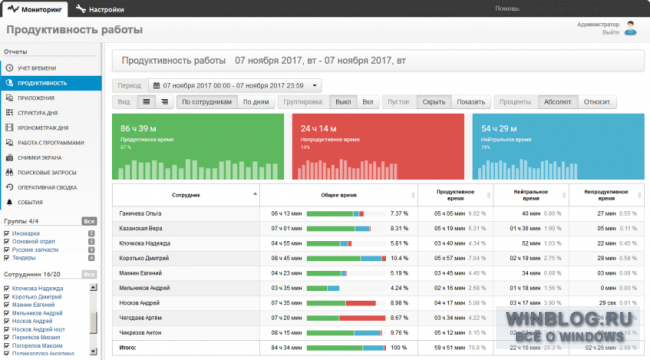650x360 pixels.
Task: Choose Скрыть for empty rows
Action: click(434, 102)
